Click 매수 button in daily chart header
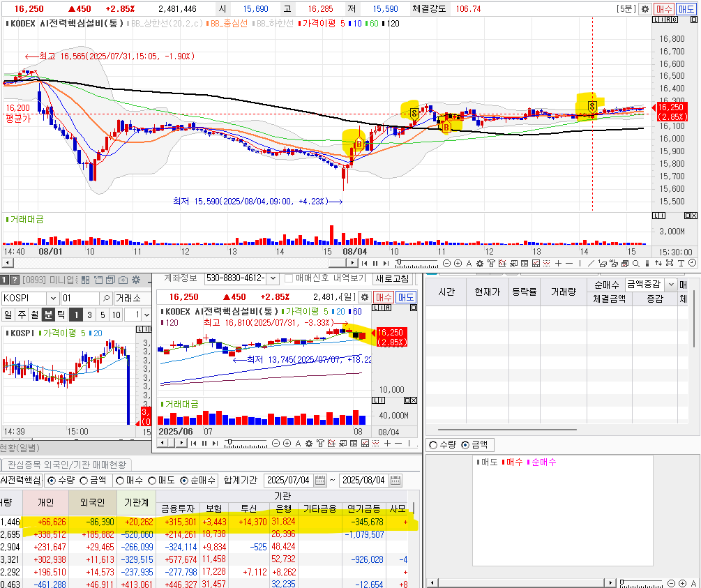The image size is (701, 588). click(384, 297)
